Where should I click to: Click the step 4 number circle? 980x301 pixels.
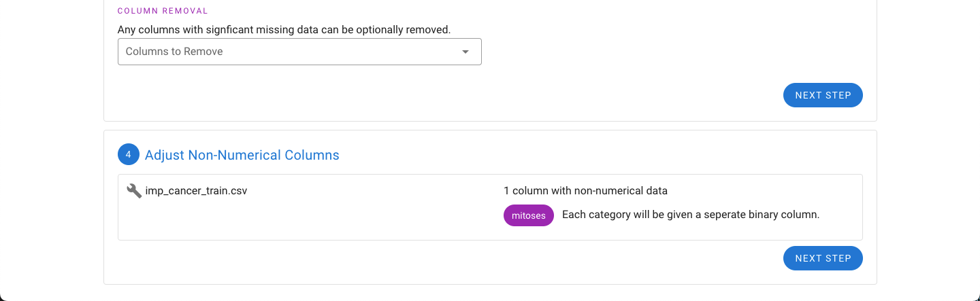point(128,155)
